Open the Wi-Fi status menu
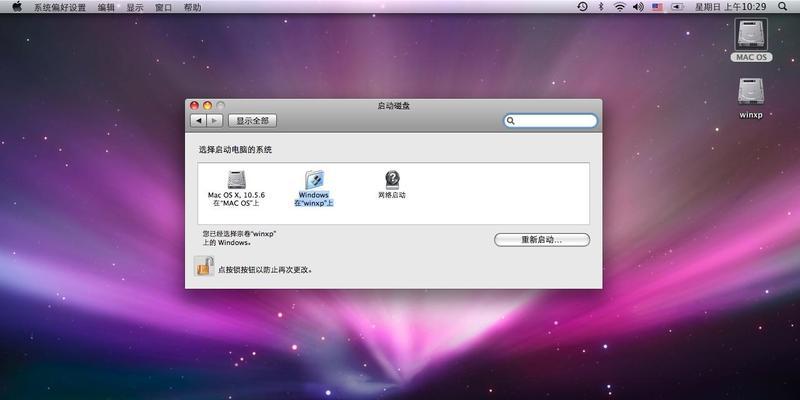Viewport: 800px width, 400px height. coord(619,7)
